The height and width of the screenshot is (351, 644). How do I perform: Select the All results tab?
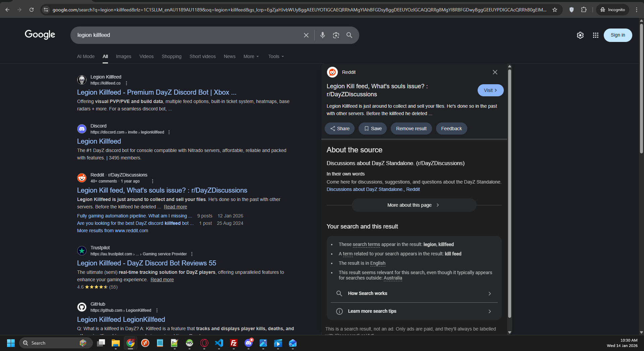click(x=105, y=56)
